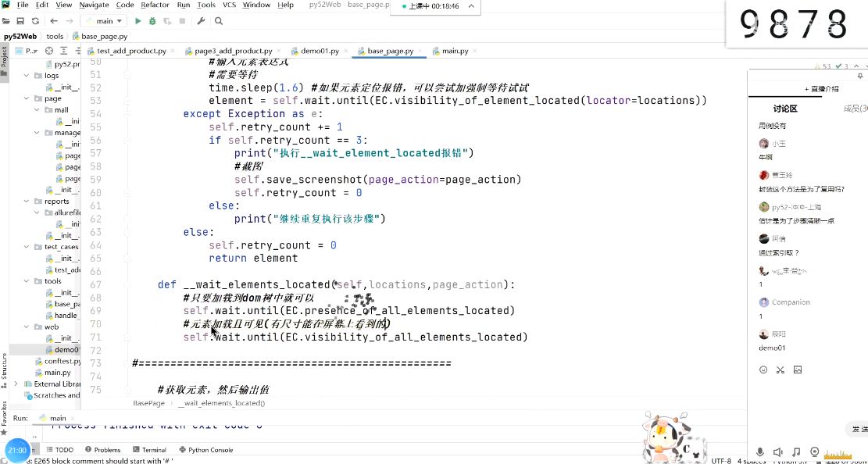Switch to main.py editor tab
868x464 pixels.
coord(455,51)
